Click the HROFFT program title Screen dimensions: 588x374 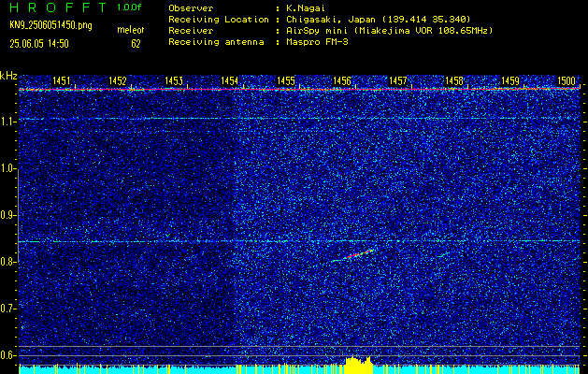coord(59,7)
